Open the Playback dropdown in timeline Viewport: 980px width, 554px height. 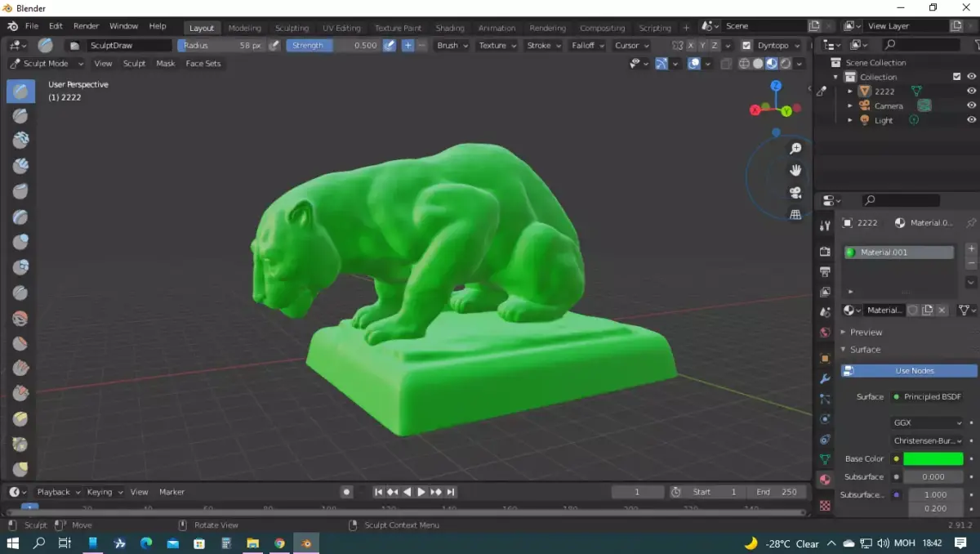(58, 492)
